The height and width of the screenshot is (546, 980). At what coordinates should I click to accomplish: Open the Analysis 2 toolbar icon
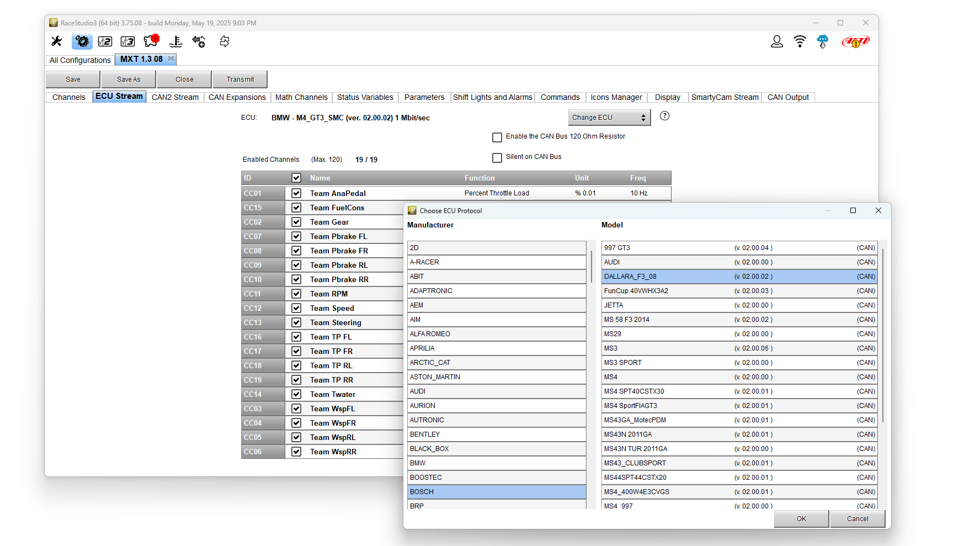(105, 41)
